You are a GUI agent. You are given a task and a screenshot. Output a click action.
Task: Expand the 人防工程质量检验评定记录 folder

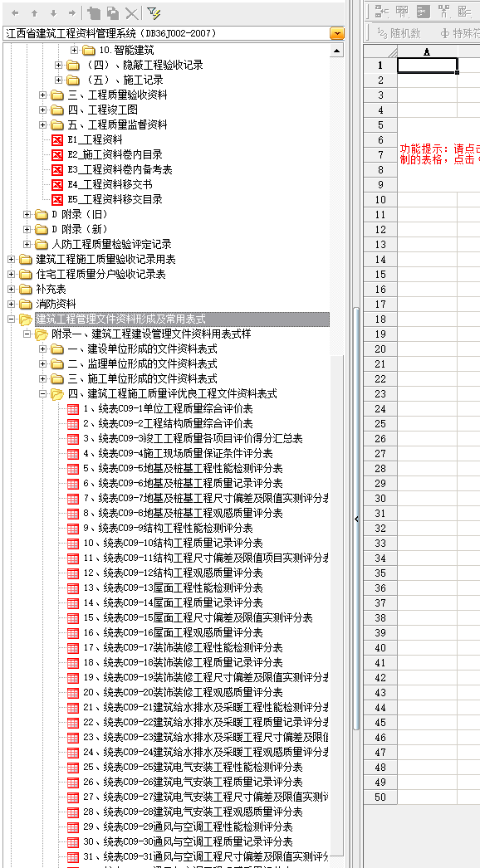tap(27, 245)
